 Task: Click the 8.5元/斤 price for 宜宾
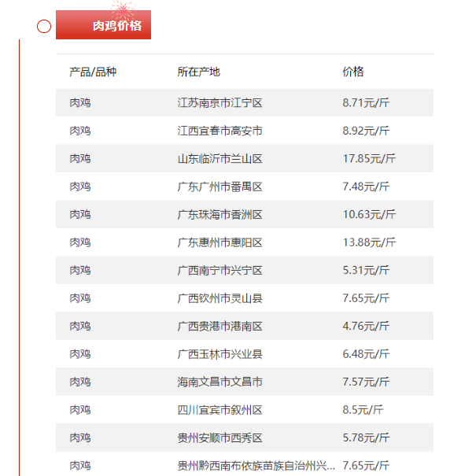pos(363,410)
